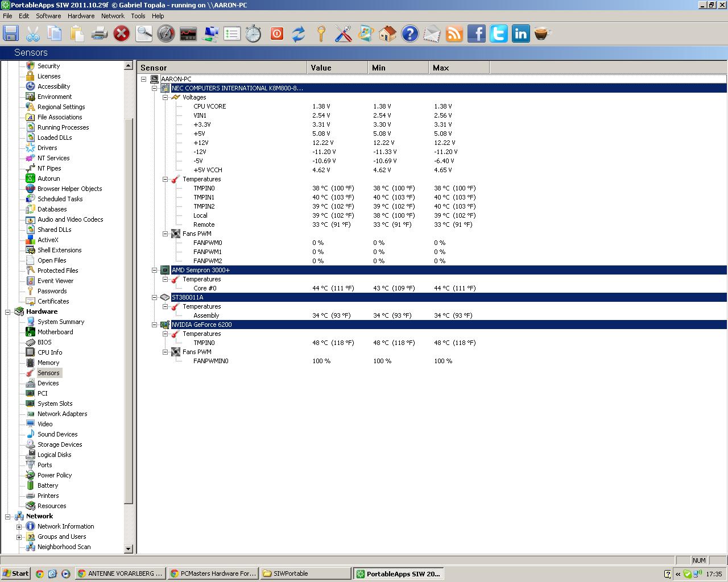This screenshot has height=582, width=728.
Task: Open the Hardware menu
Action: (81, 16)
